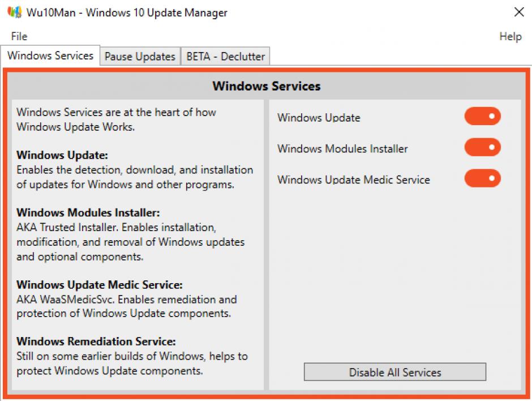Select the Windows Services tab
The image size is (532, 401).
(50, 56)
